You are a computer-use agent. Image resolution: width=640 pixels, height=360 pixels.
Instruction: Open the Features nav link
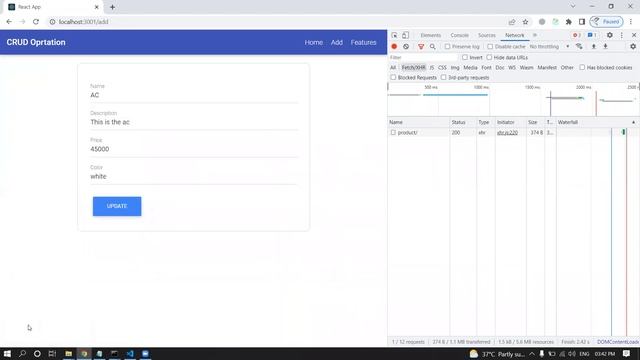click(x=363, y=42)
